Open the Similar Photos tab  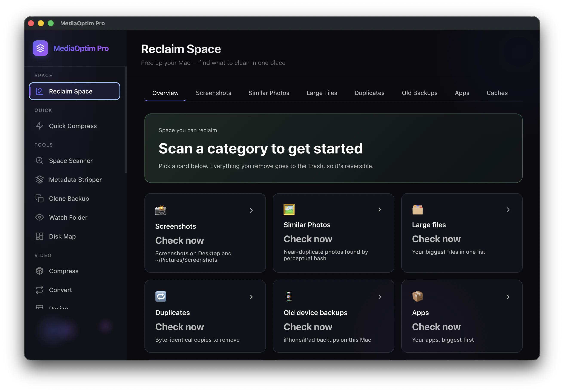pyautogui.click(x=269, y=93)
